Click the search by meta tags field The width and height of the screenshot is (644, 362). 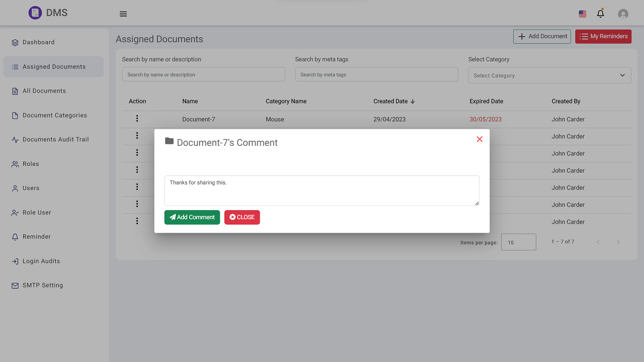click(x=376, y=74)
